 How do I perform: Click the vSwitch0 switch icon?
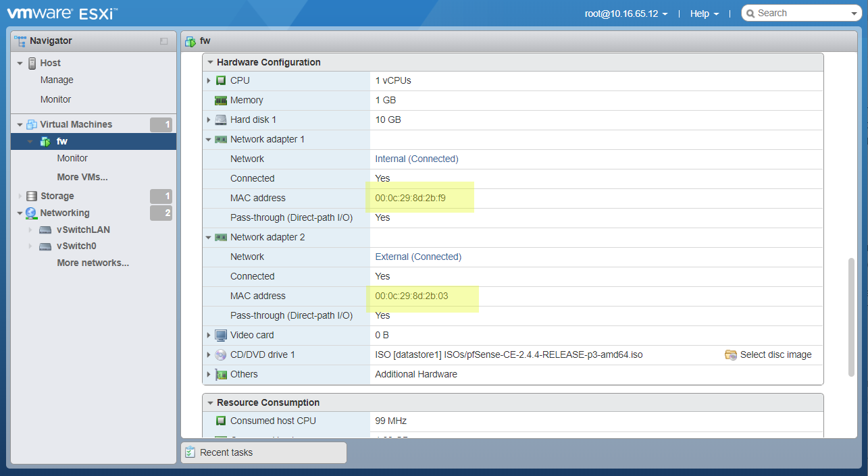click(45, 246)
